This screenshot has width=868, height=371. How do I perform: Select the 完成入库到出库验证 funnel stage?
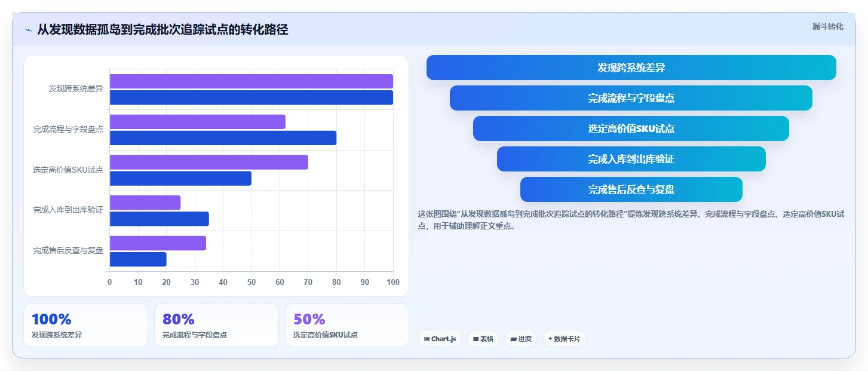tap(631, 159)
